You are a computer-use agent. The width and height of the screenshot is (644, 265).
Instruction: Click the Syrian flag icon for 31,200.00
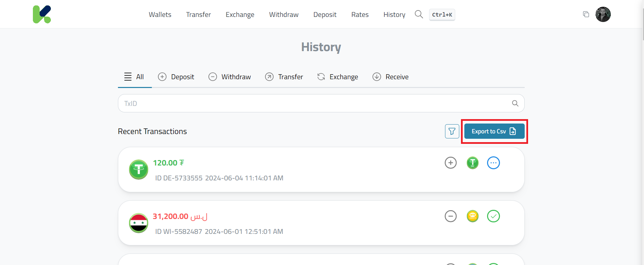(139, 223)
